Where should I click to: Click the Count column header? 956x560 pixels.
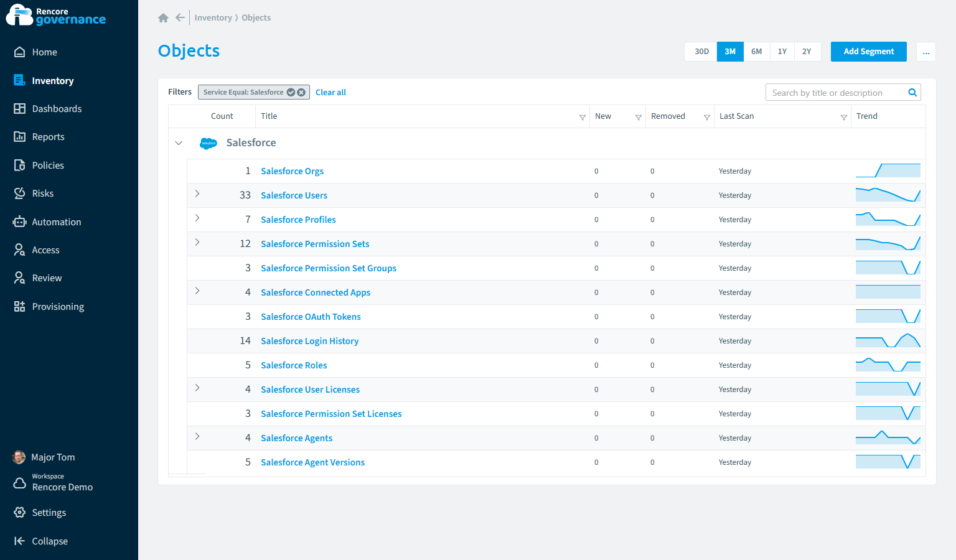[x=222, y=116]
